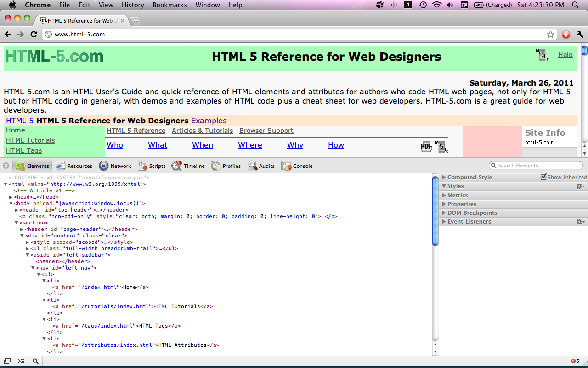Open the Wi-Fi status menu

(x=436, y=5)
